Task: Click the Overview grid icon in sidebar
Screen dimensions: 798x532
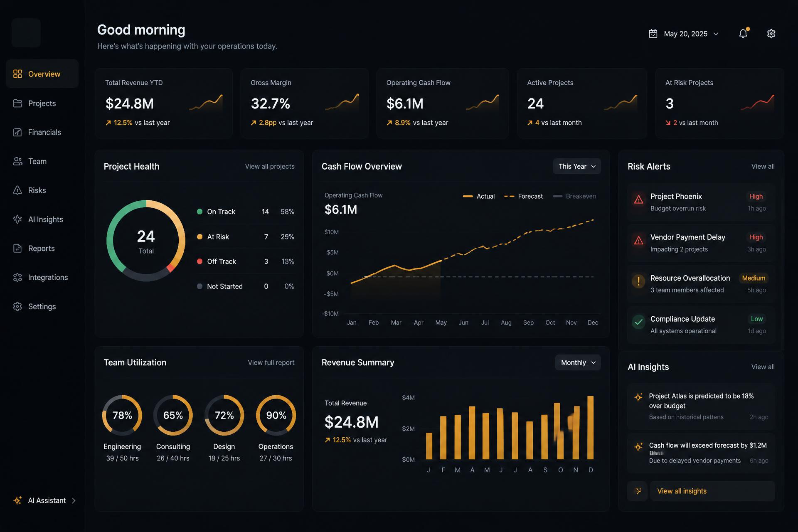Action: click(17, 74)
